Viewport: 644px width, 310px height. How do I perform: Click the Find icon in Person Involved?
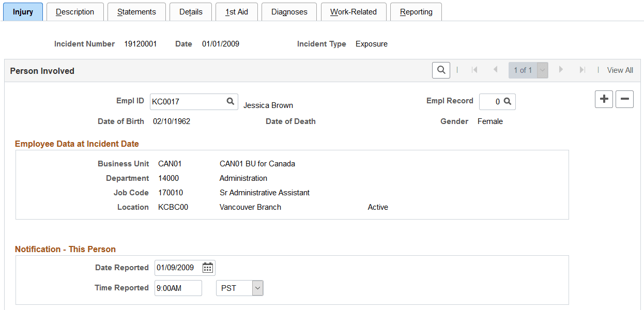[x=441, y=70]
